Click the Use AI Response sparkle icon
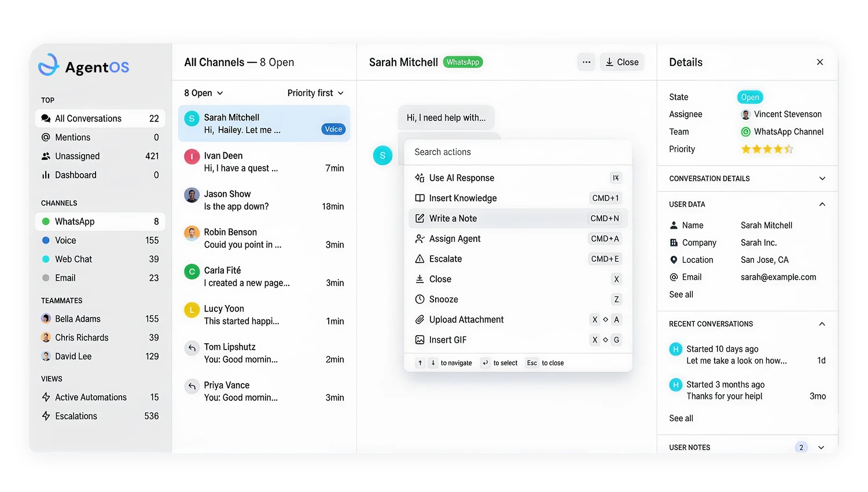 point(420,178)
